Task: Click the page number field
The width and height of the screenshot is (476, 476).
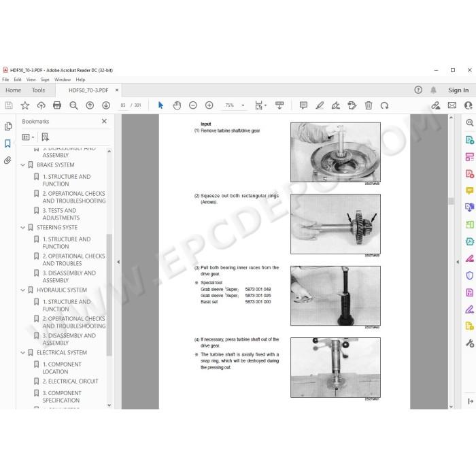Action: (x=123, y=105)
